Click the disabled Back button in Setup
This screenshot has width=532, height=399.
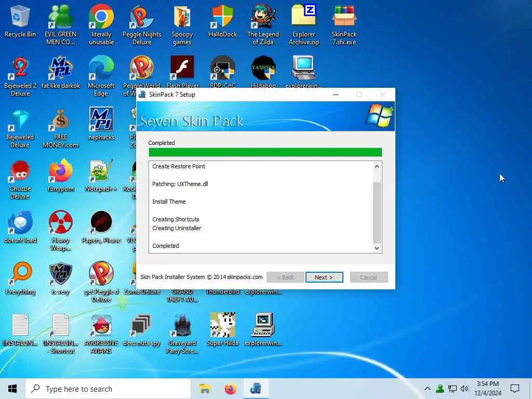point(285,277)
